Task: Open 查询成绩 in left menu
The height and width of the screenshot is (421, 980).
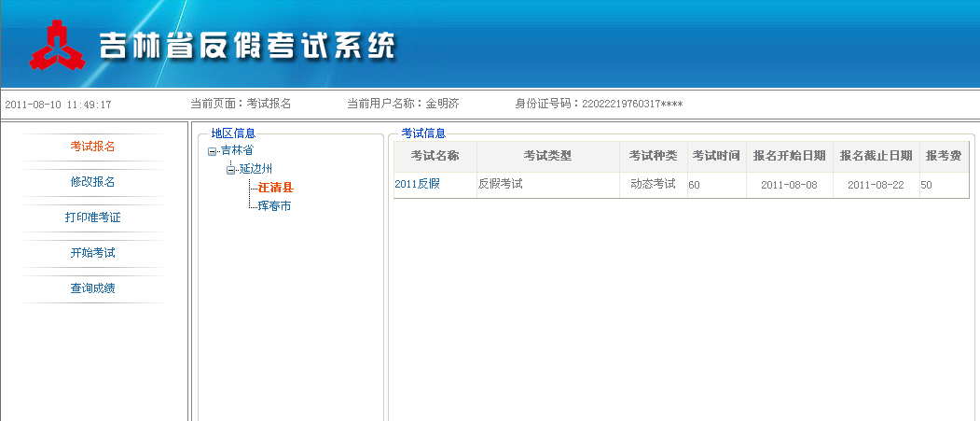Action: coord(92,289)
